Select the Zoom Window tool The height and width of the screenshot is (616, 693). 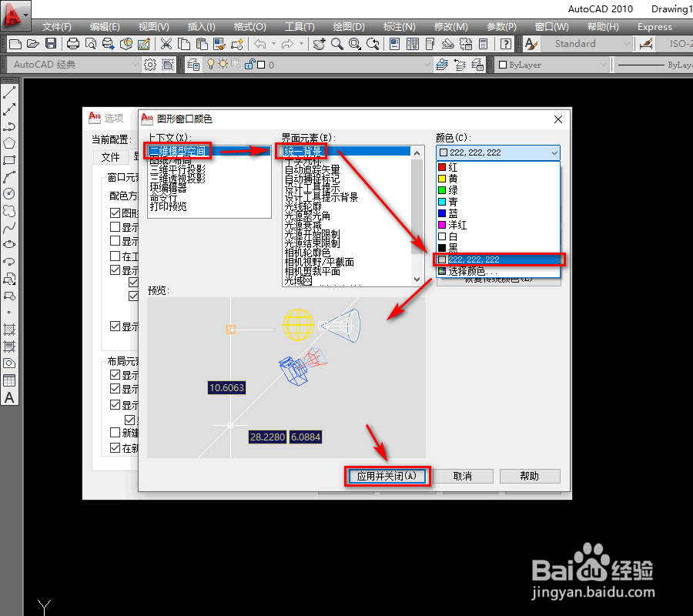click(354, 44)
